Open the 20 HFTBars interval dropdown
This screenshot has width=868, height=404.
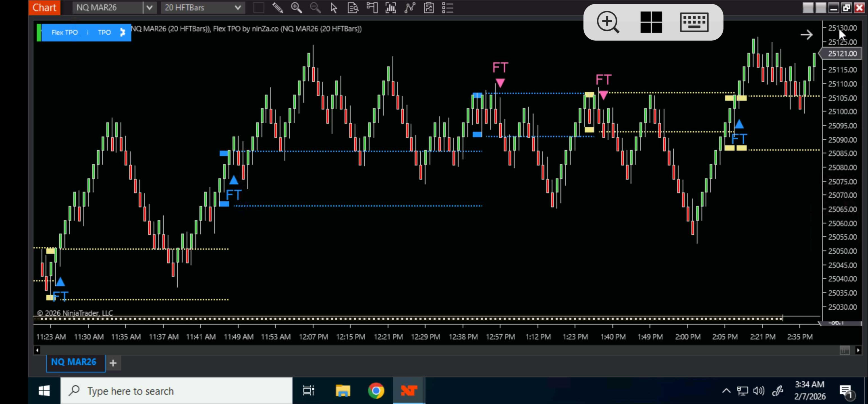click(x=237, y=8)
